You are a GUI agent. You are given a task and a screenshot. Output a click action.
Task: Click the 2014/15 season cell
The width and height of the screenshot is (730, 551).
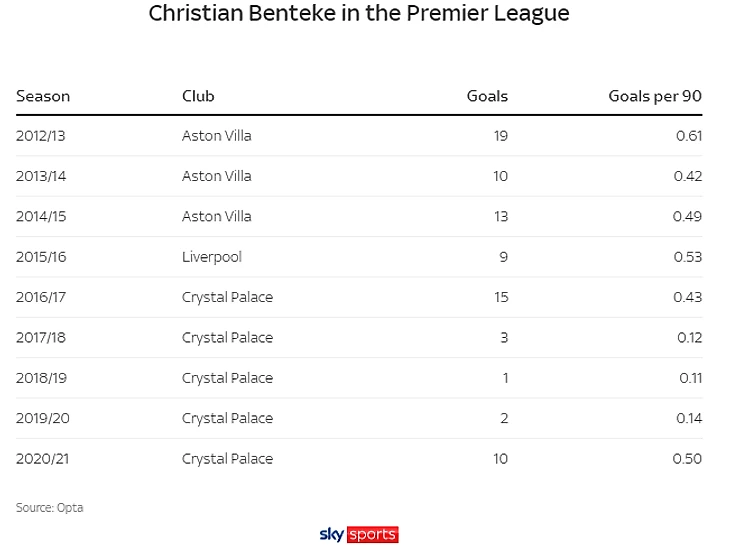click(x=40, y=216)
